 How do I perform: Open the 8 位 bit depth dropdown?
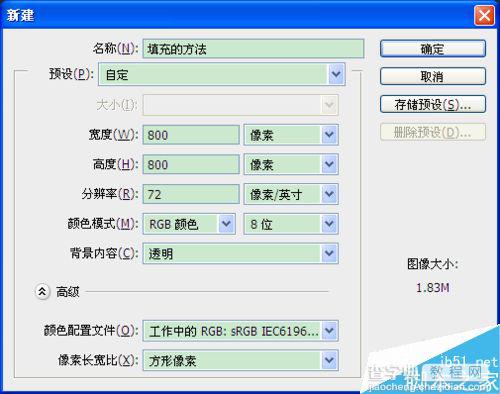291,224
